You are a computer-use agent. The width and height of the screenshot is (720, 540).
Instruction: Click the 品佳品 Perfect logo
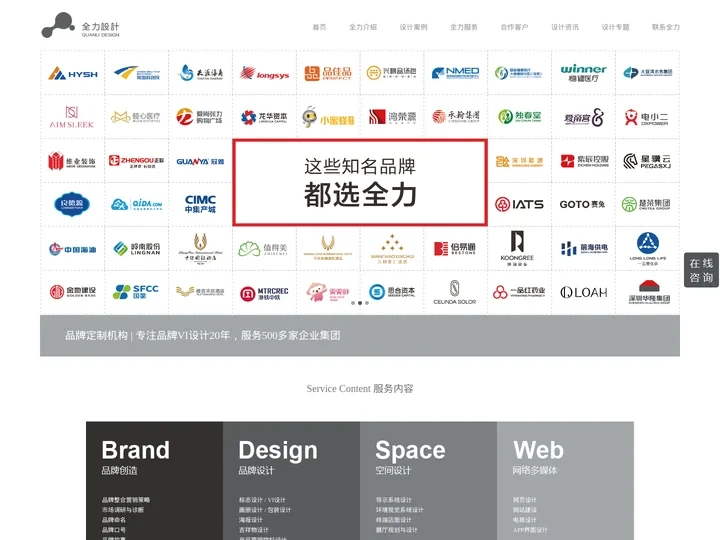(x=328, y=73)
